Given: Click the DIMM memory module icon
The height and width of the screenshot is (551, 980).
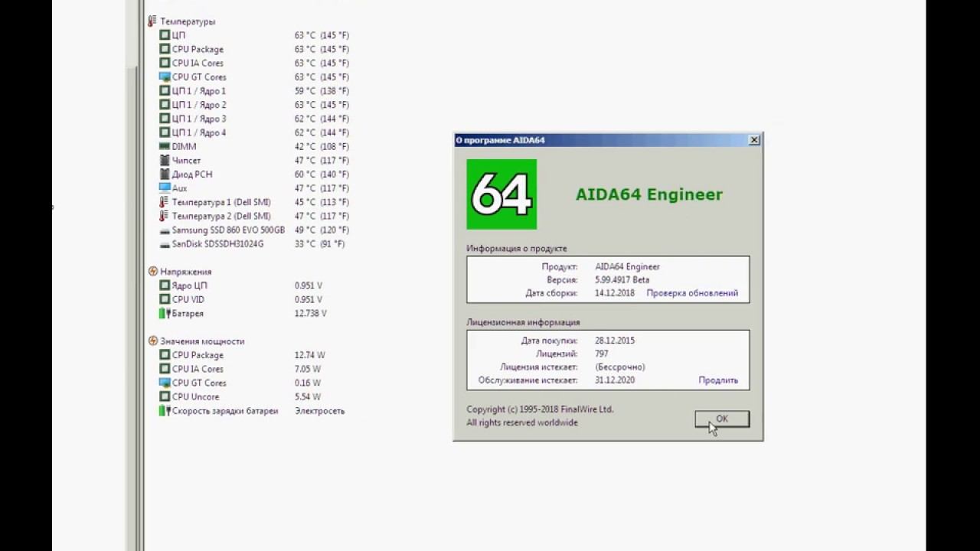Looking at the screenshot, I should (x=165, y=146).
